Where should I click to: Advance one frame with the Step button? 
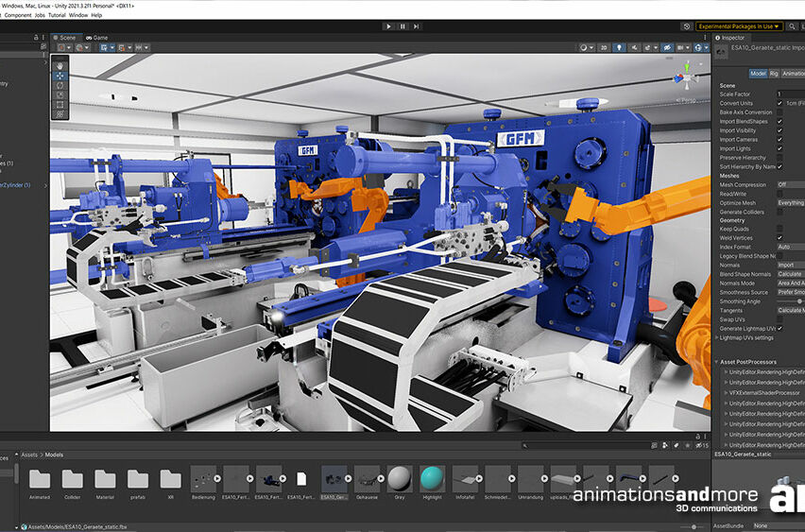pyautogui.click(x=417, y=26)
